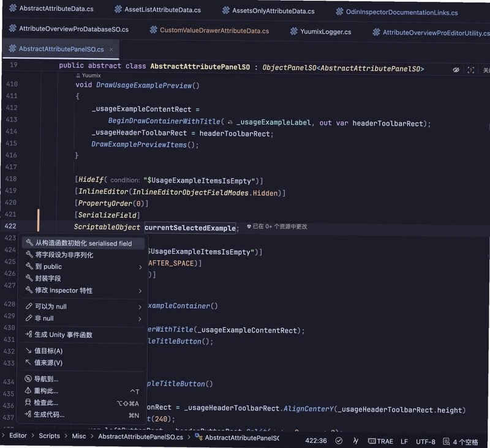Click generate icon beside '生成 Unity 事件函数'
The image size is (490, 448).
(28, 334)
